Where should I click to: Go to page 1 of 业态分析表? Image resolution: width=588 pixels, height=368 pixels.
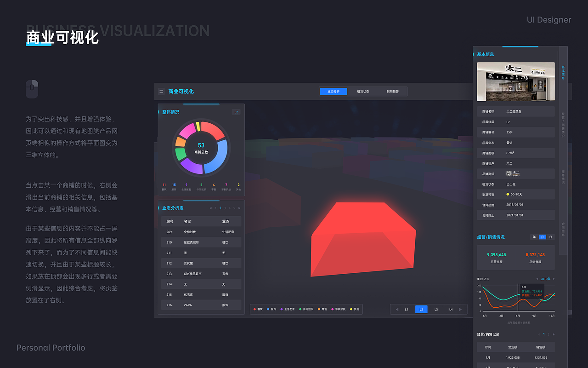click(215, 208)
